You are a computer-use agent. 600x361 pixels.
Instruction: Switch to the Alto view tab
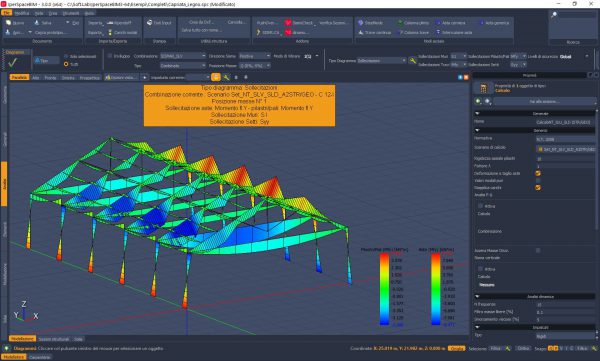tap(36, 77)
